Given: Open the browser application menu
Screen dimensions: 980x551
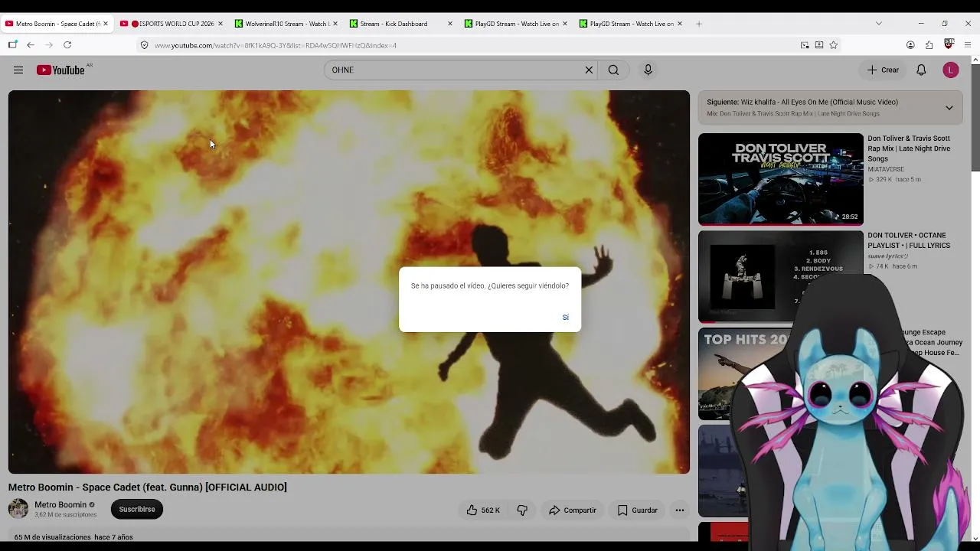Looking at the screenshot, I should (968, 45).
